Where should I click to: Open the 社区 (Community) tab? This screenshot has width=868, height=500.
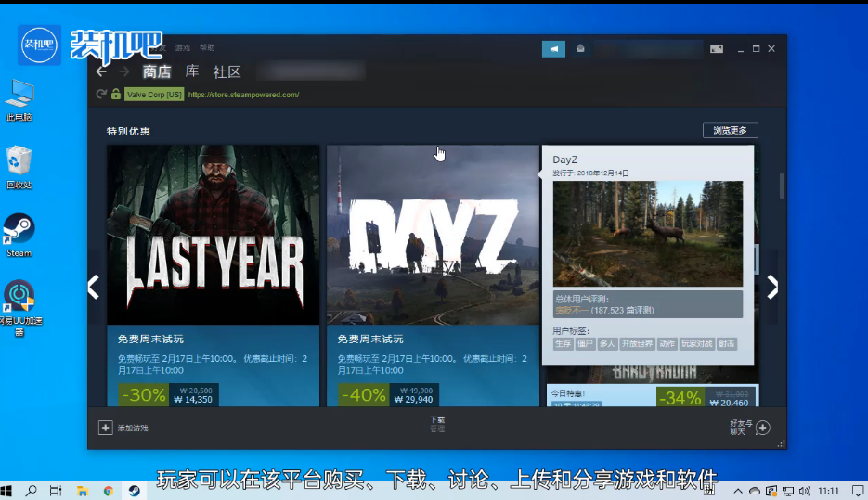click(x=227, y=71)
